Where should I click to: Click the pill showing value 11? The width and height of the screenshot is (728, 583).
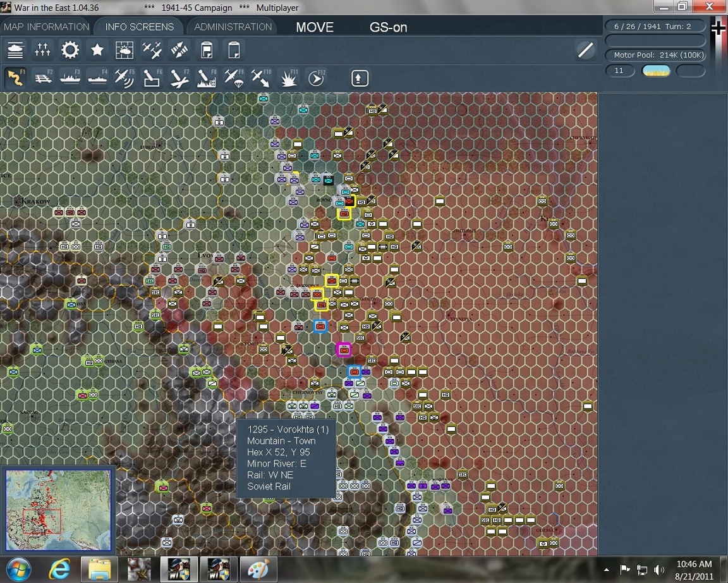tap(620, 71)
